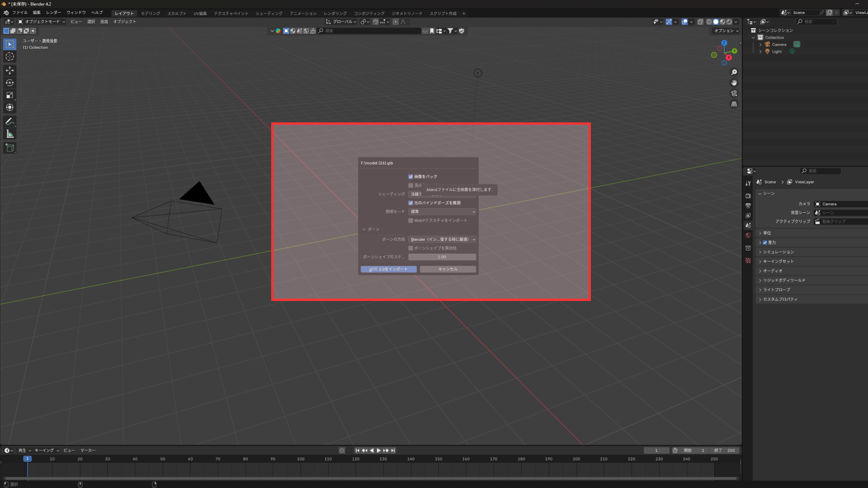Switch to the モデリング workspace tab
The height and width of the screenshot is (488, 868).
[151, 14]
